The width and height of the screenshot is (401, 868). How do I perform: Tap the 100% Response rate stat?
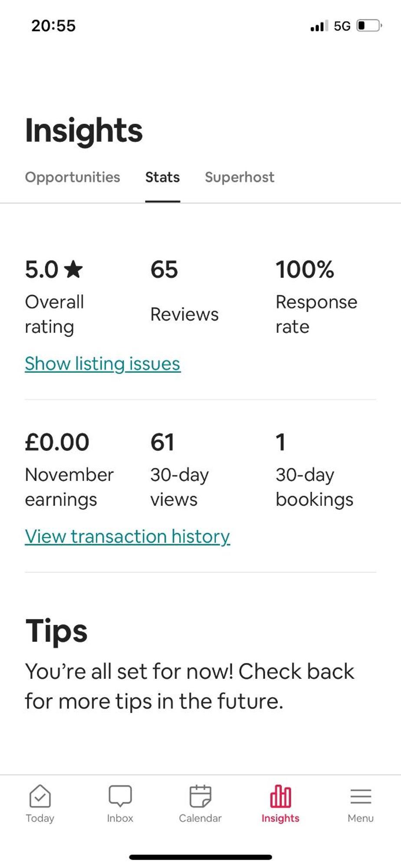(316, 297)
